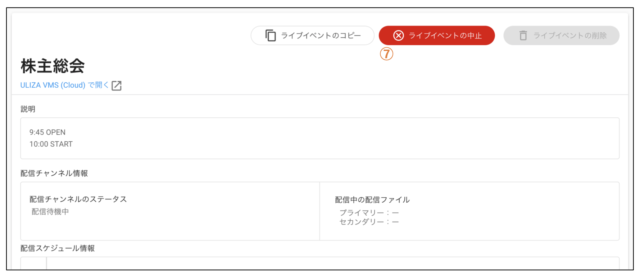Click the 10:00 START description line
The height and width of the screenshot is (276, 644).
[x=51, y=144]
